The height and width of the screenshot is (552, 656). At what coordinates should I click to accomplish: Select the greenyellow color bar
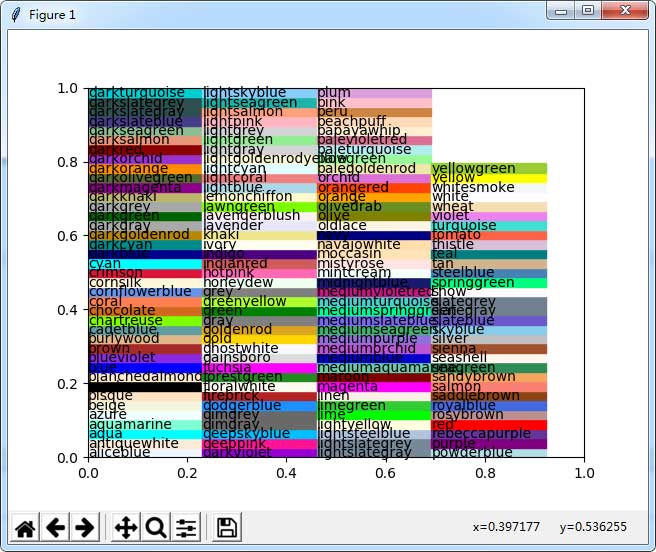260,302
